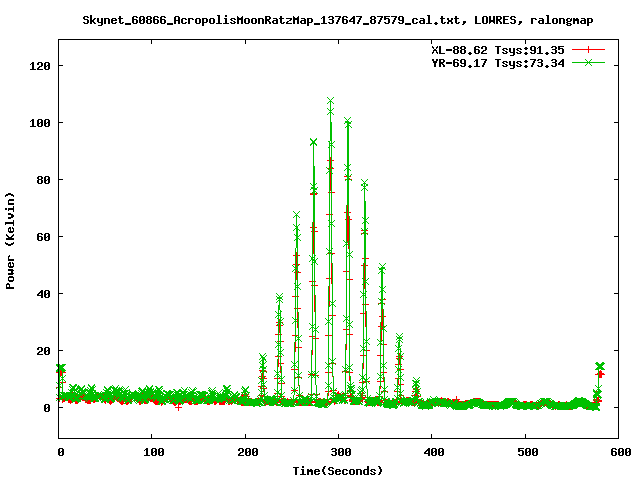Click the y-axis tick label 80

(x=44, y=180)
